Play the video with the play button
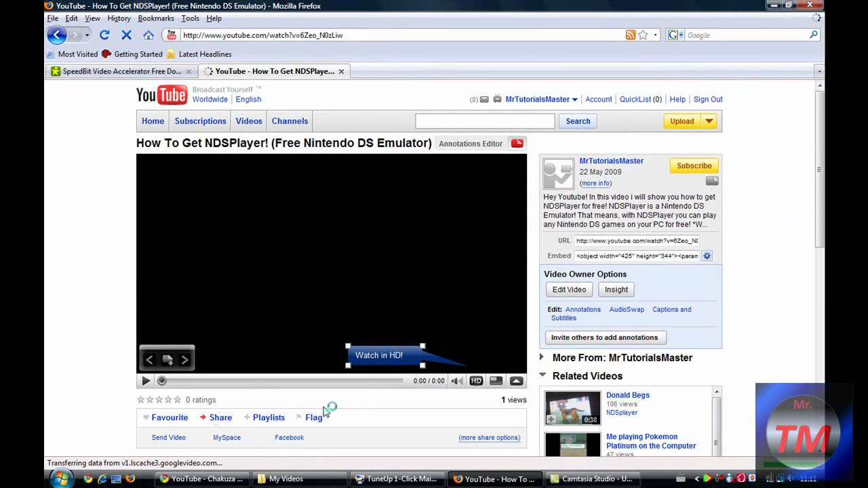Screen dimensions: 868x488 [145, 381]
